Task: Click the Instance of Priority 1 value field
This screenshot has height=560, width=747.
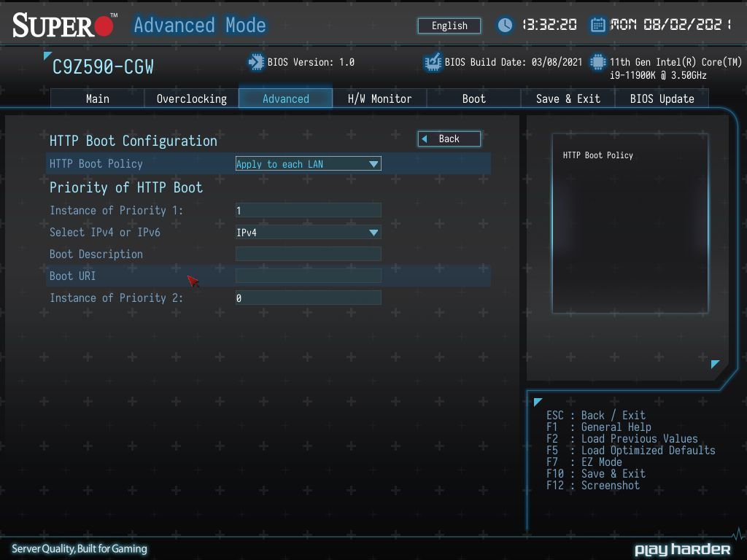Action: 309,210
